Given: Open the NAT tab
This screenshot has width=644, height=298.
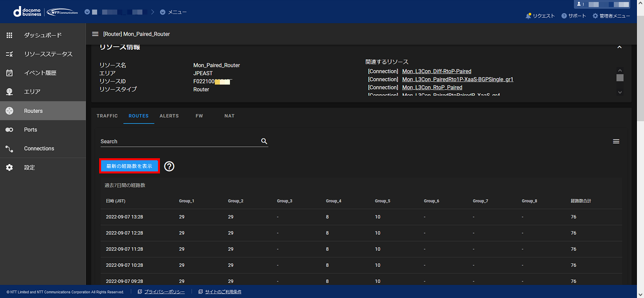Looking at the screenshot, I should click(229, 116).
